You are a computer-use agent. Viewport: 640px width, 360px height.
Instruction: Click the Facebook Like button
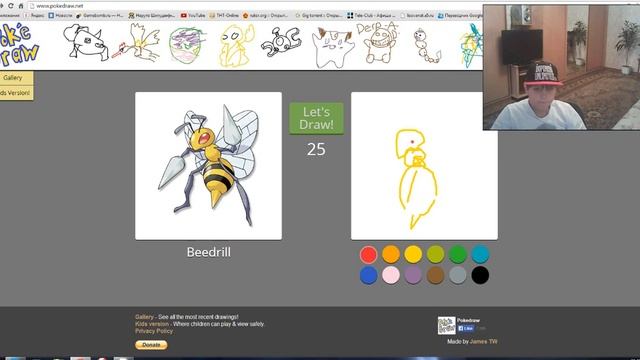(x=466, y=328)
